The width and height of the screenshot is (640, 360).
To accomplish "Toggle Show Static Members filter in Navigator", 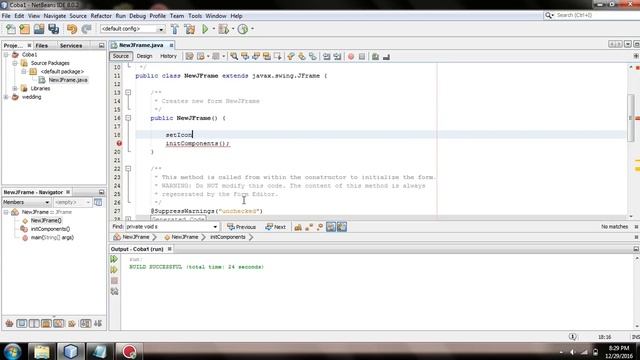I will point(34,324).
